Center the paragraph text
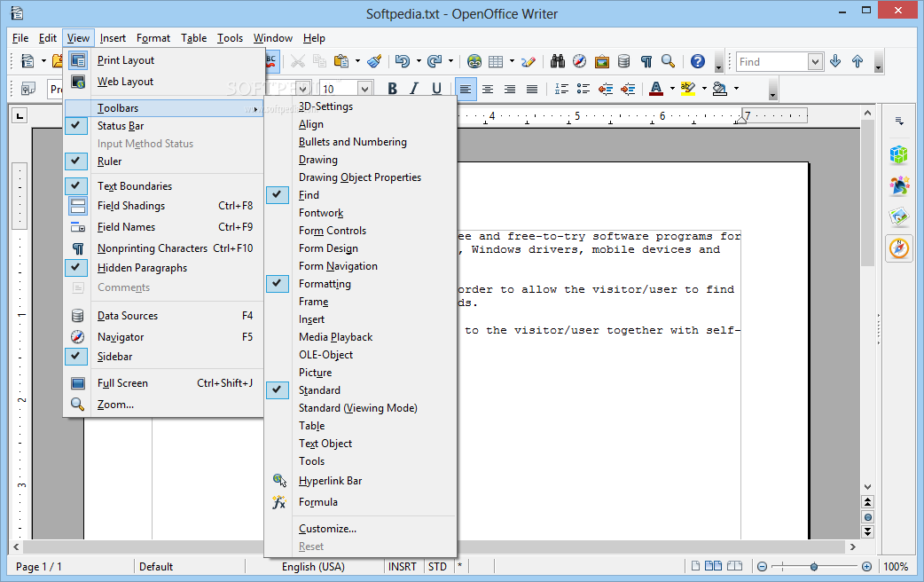 (488, 89)
